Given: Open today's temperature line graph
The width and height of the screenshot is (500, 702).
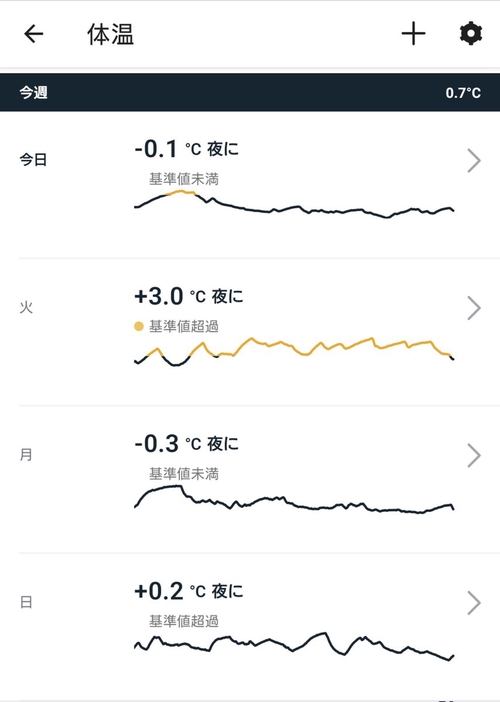Looking at the screenshot, I should click(x=294, y=204).
